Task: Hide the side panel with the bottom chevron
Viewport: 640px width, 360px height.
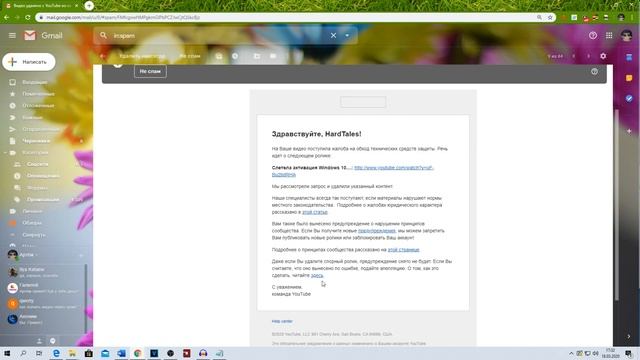Action: [629, 336]
